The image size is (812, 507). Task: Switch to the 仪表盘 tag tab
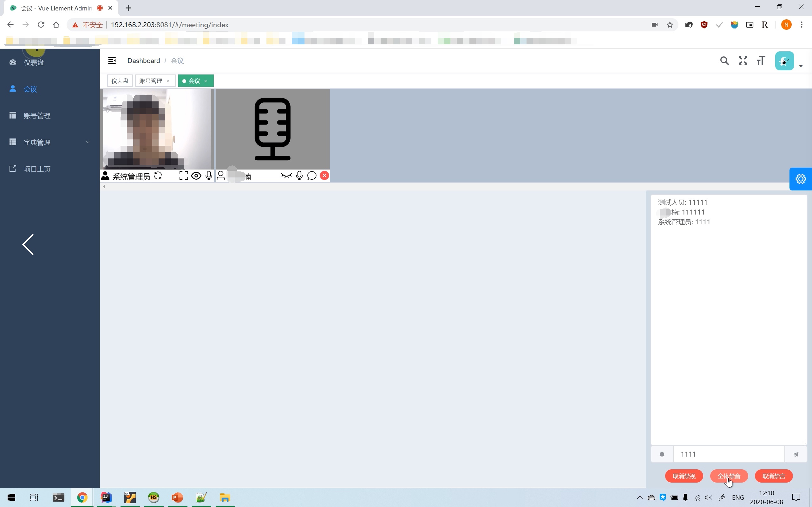(120, 81)
